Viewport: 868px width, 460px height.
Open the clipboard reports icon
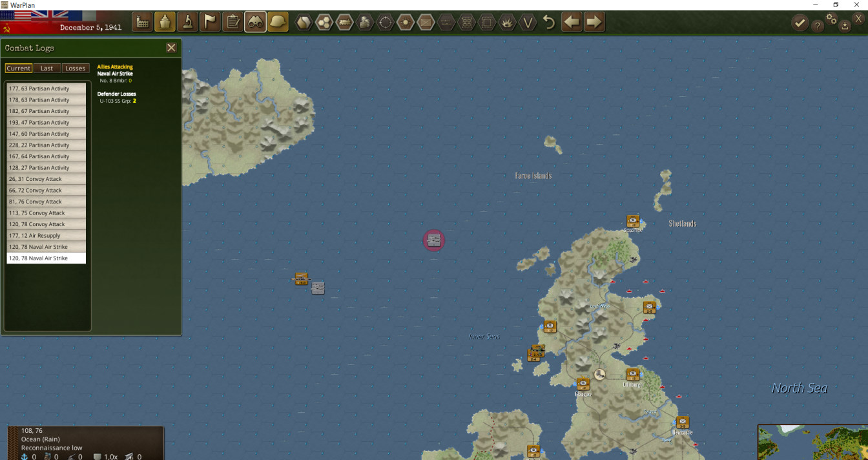232,22
